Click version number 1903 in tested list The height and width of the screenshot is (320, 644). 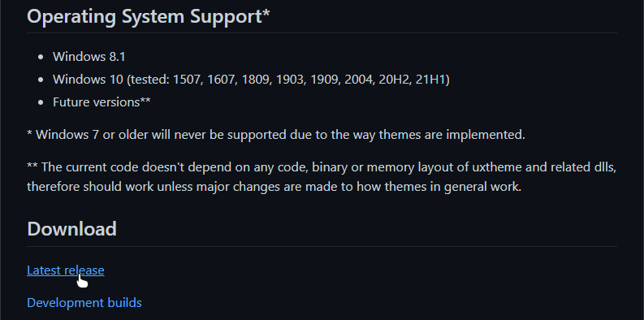pyautogui.click(x=291, y=79)
